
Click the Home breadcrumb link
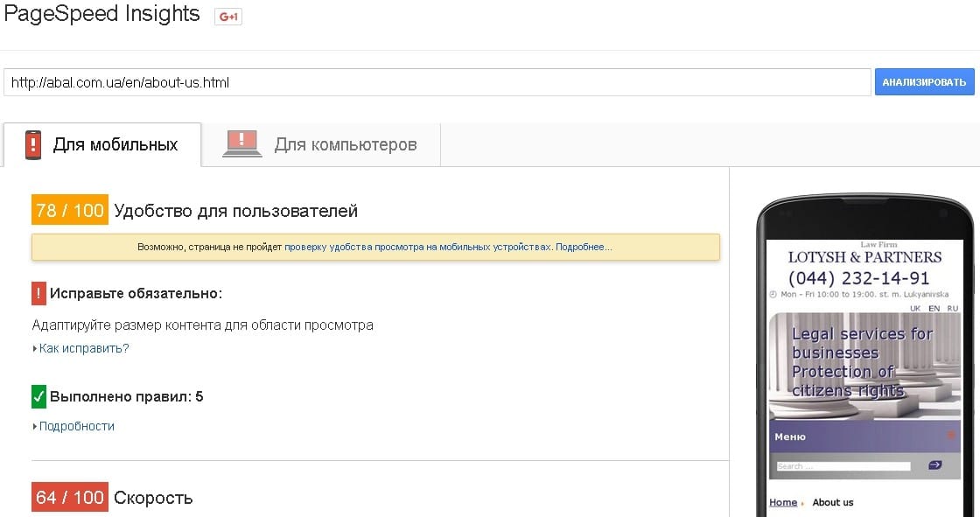coord(783,503)
